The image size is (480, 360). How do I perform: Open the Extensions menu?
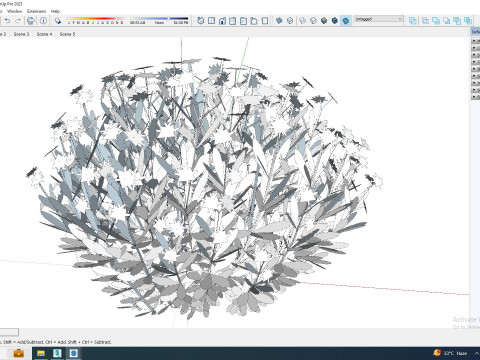click(x=36, y=11)
